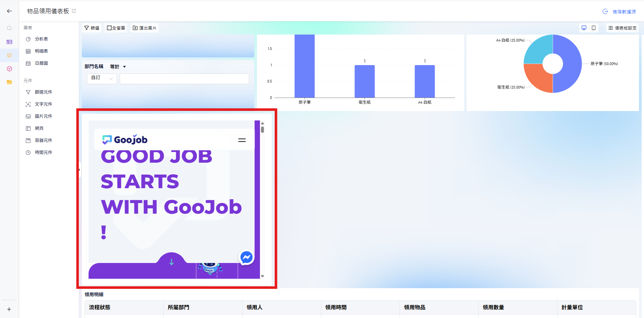Click the down arrow in Goojob page

point(171,262)
